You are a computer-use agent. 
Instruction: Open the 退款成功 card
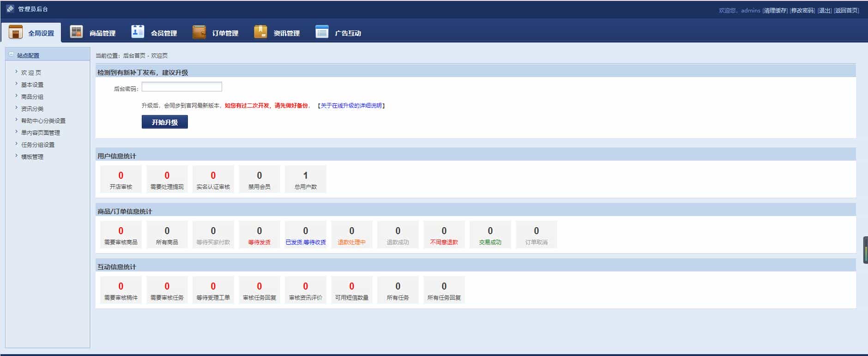(x=398, y=235)
